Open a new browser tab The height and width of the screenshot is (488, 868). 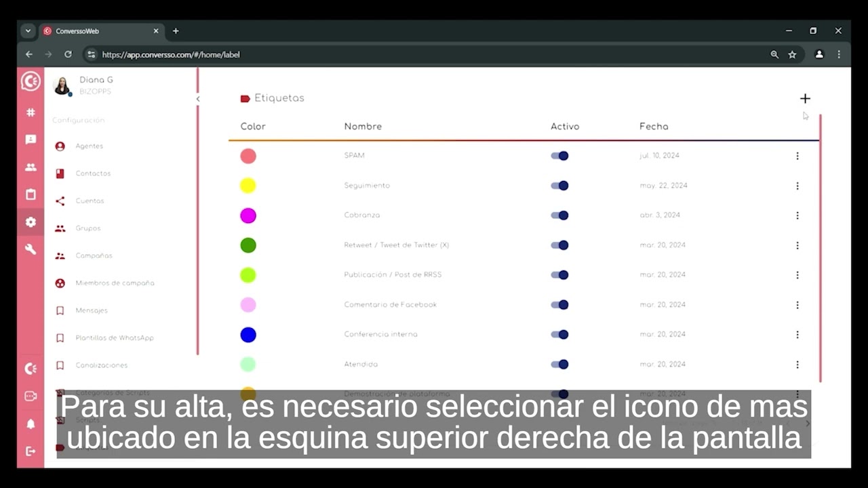pyautogui.click(x=176, y=31)
